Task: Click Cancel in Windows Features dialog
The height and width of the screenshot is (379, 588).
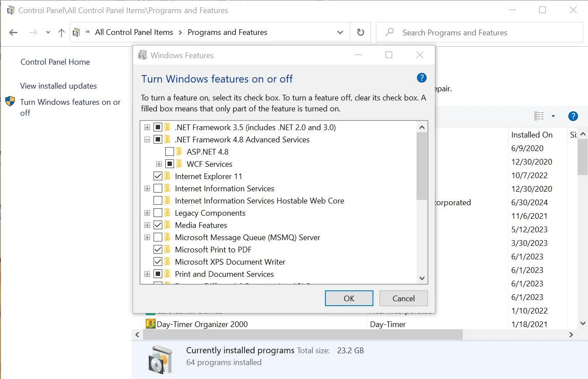Action: click(403, 298)
